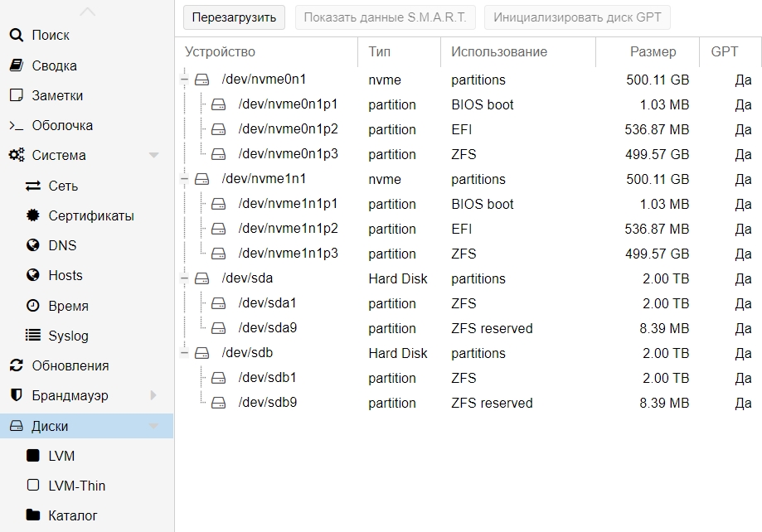762x532 pixels.
Task: Click the globe icon beside DNS
Action: (x=33, y=245)
